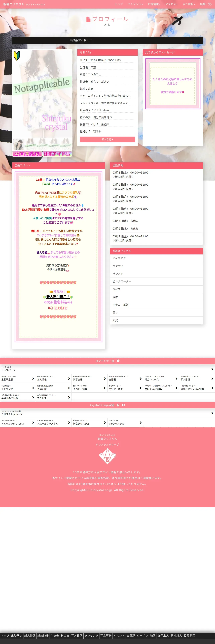Click the chevron arrow beside 料金システム
215x644 pixels.
176,379
